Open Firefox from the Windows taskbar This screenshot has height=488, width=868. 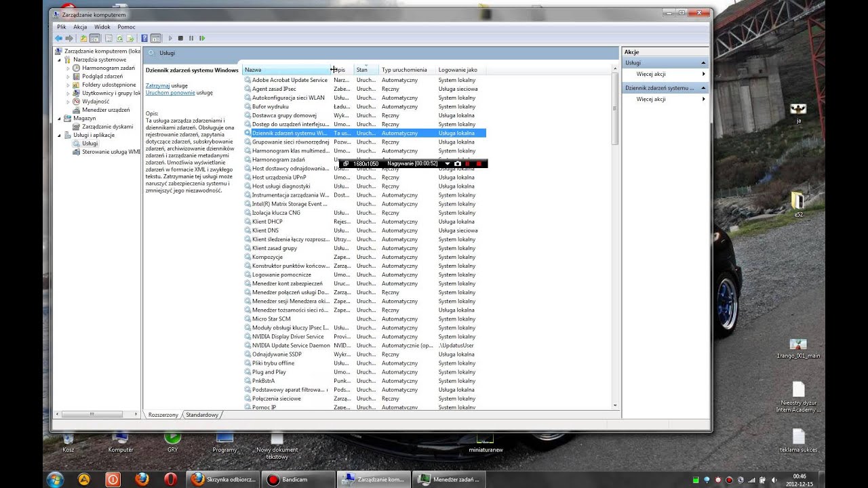142,479
